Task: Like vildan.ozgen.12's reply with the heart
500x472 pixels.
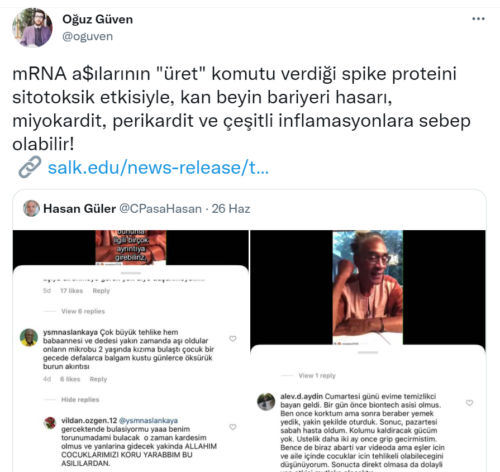Action: coord(233,427)
